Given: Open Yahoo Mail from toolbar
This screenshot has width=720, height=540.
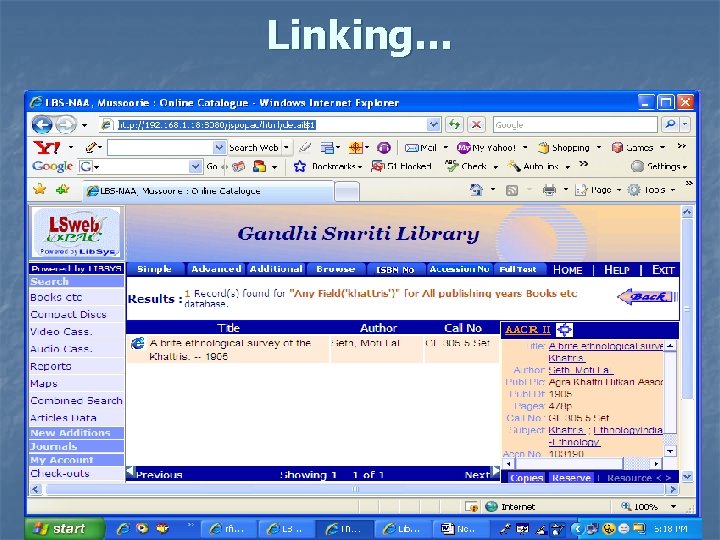Looking at the screenshot, I should pyautogui.click(x=421, y=148).
